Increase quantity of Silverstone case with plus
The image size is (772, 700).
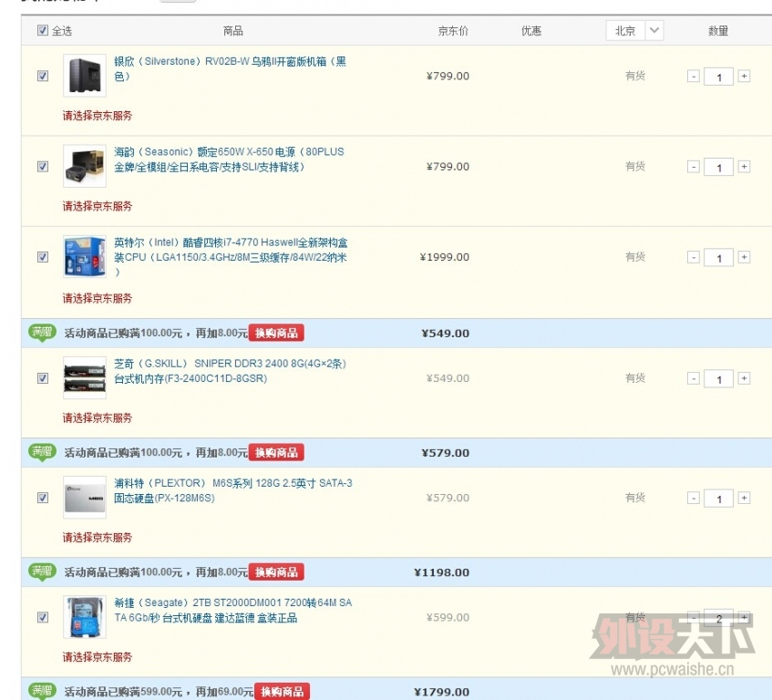(x=744, y=77)
